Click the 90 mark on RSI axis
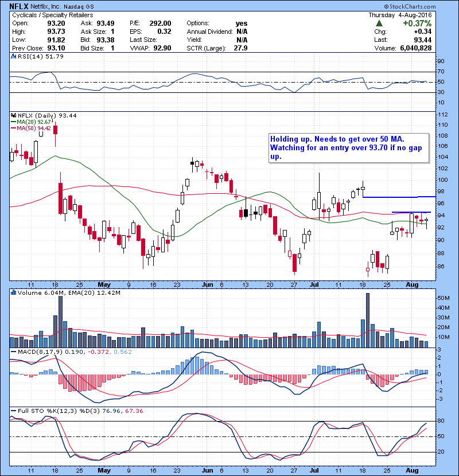This screenshot has width=459, height=476. pyautogui.click(x=441, y=61)
